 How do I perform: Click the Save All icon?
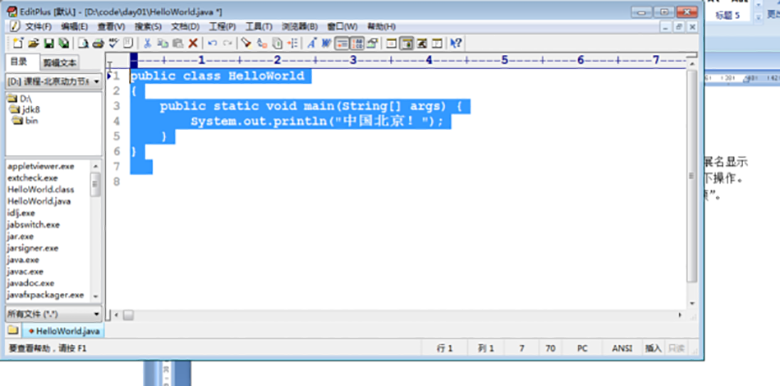(x=64, y=43)
